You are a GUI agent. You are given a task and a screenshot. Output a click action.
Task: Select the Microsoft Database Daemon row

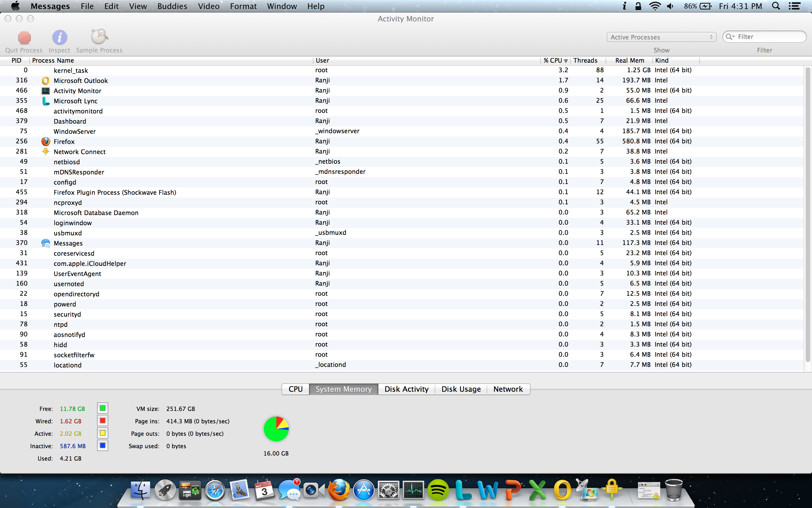[x=402, y=213]
